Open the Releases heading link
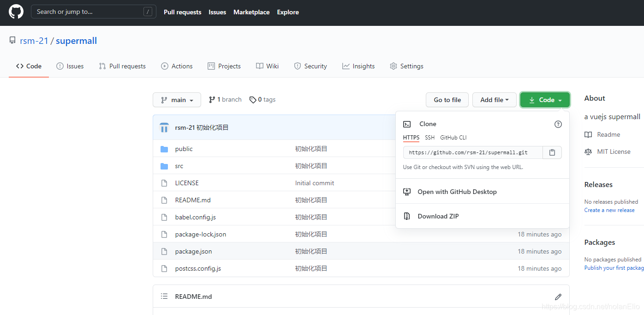Image resolution: width=644 pixels, height=315 pixels. pos(598,185)
